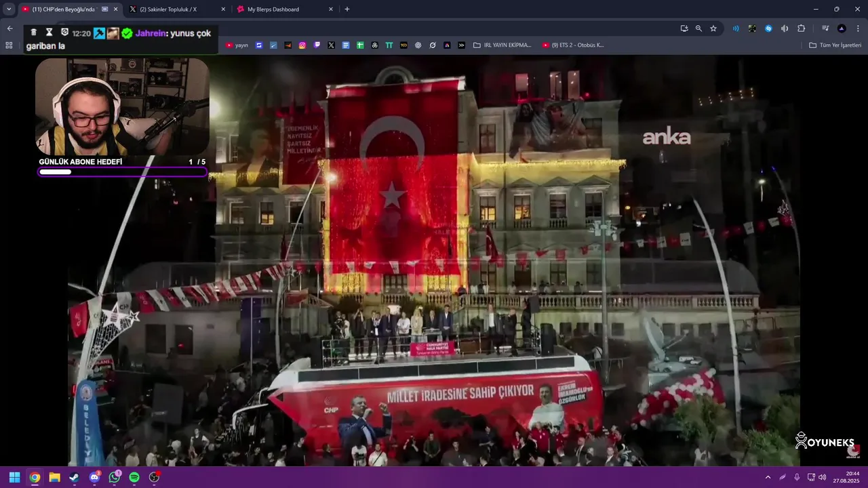Screen dimensions: 868x488
Task: Open the green sheets bookmark icon
Action: (x=360, y=45)
